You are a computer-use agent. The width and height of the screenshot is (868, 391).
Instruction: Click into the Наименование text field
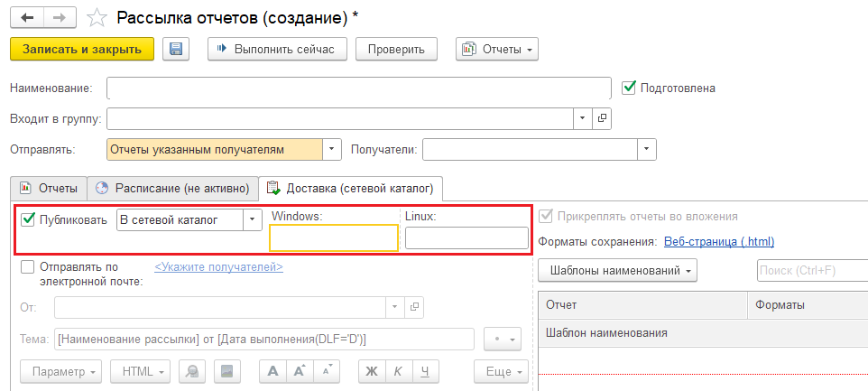[359, 88]
